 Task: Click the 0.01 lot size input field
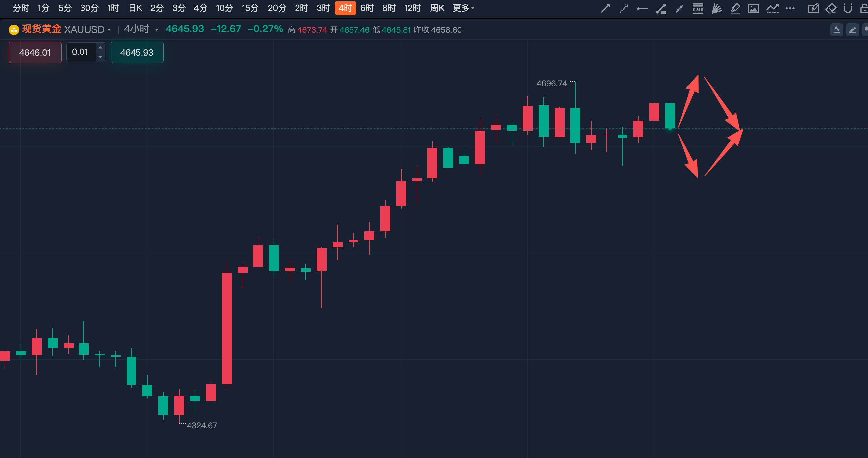81,52
